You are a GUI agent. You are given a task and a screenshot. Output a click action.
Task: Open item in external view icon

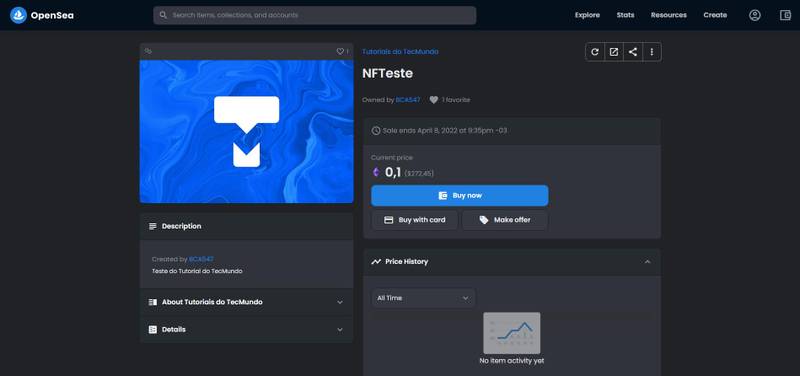pyautogui.click(x=614, y=52)
